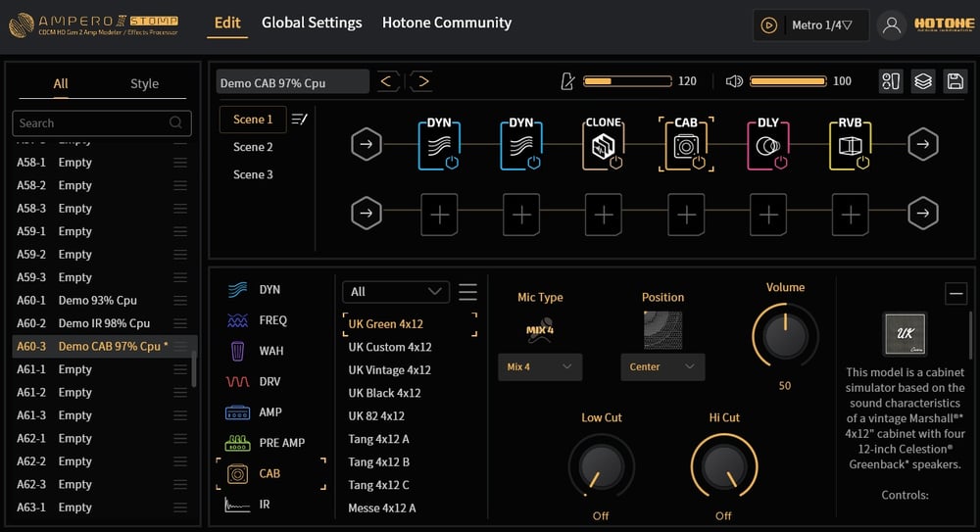Add effect in last empty slot
980x532 pixels.
pyautogui.click(x=850, y=215)
